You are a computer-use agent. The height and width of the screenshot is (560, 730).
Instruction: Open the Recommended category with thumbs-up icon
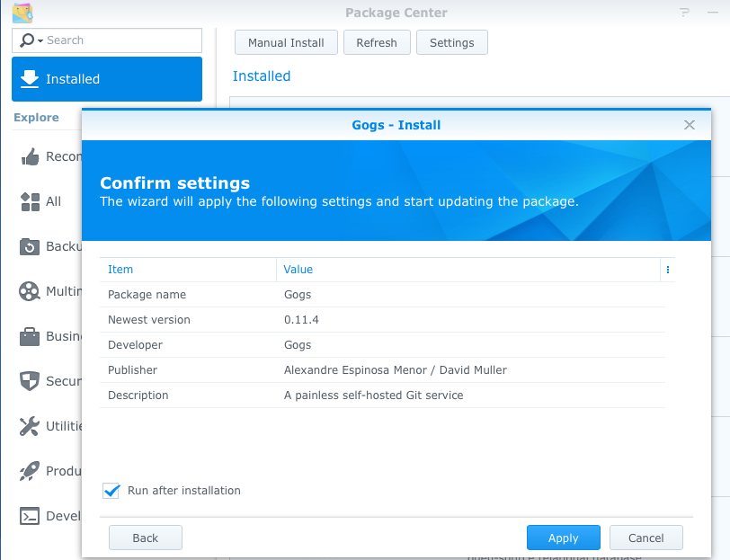point(30,157)
